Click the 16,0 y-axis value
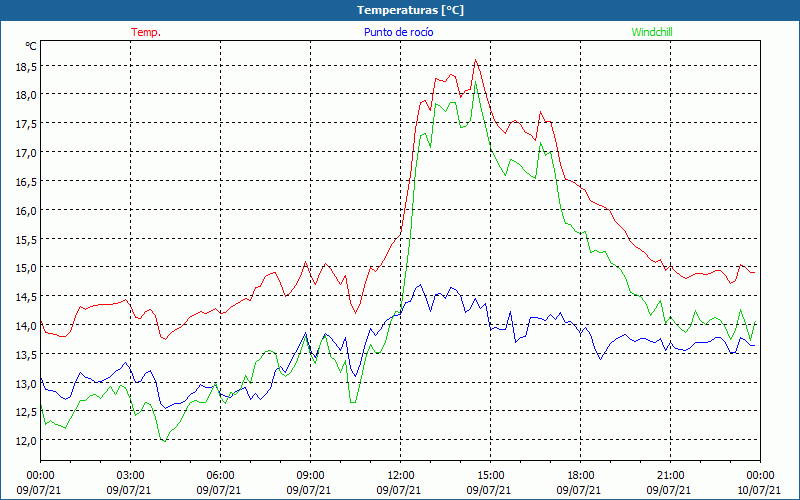Screen dimensions: 800x500 [x=26, y=210]
